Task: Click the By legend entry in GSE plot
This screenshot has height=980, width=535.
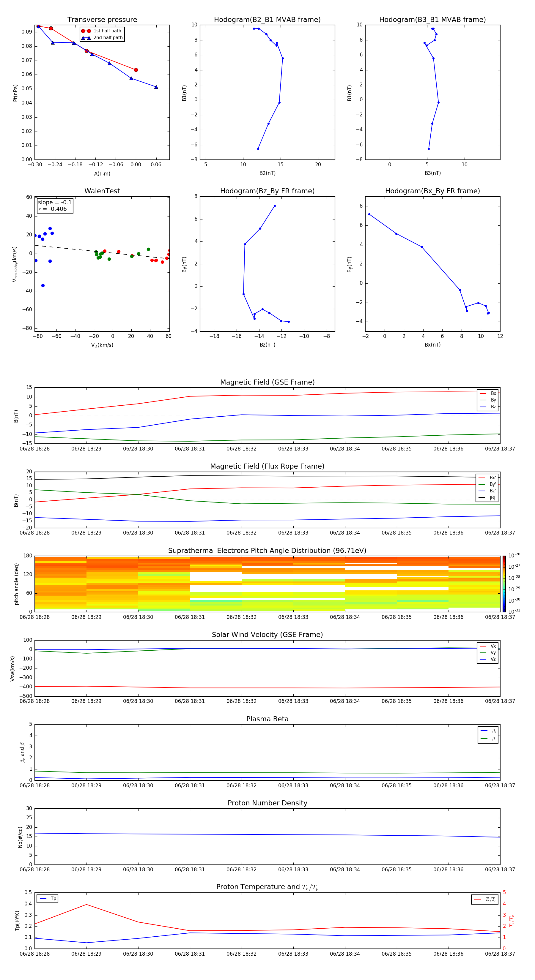Action: 488,400
